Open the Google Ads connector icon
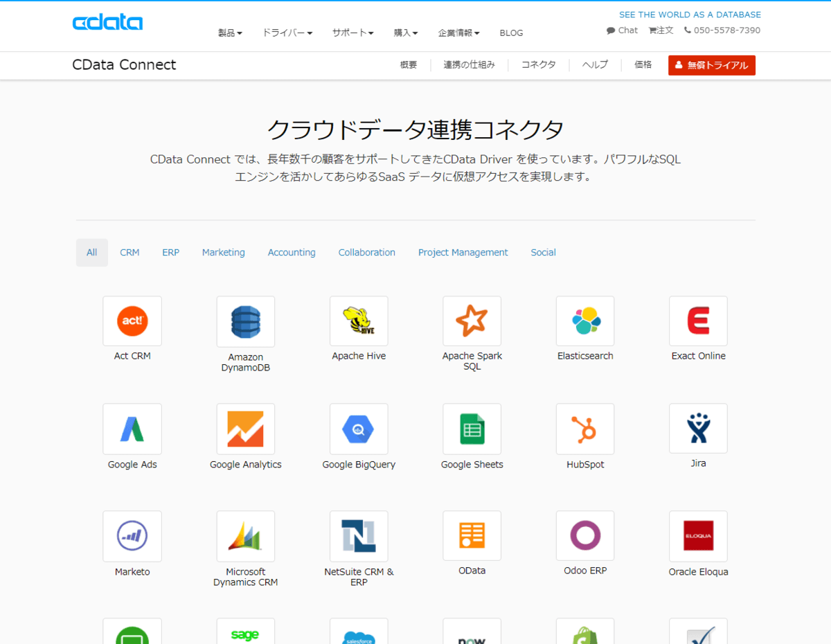 [132, 429]
